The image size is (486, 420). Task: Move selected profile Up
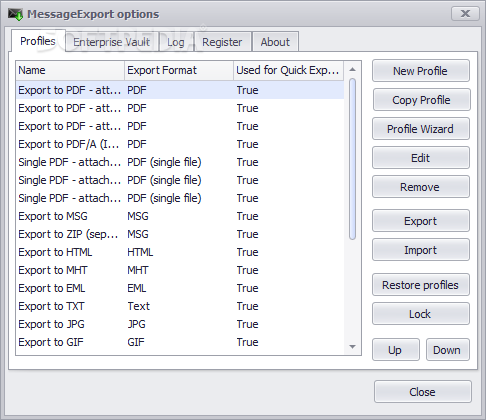click(x=396, y=350)
